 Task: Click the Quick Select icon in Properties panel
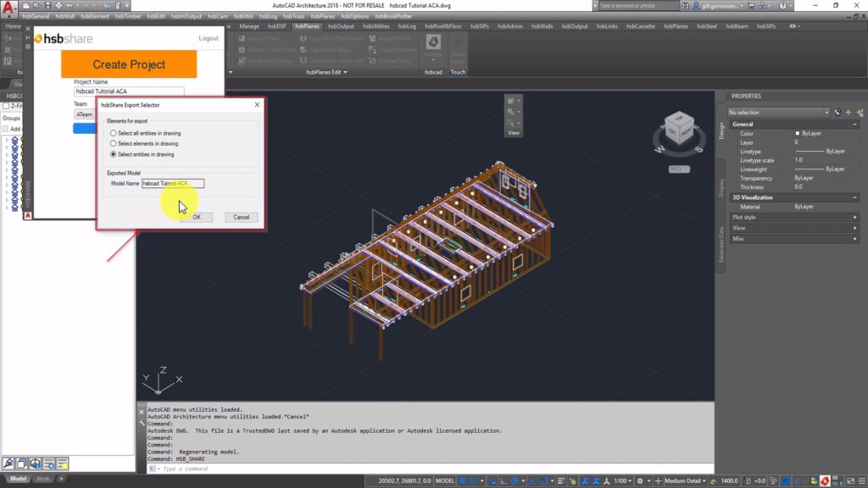[860, 113]
